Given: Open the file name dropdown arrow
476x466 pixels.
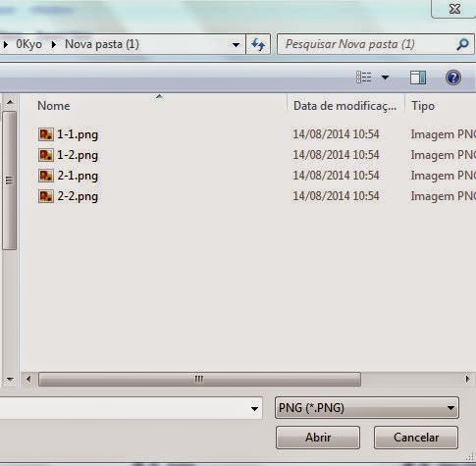Looking at the screenshot, I should coord(254,408).
